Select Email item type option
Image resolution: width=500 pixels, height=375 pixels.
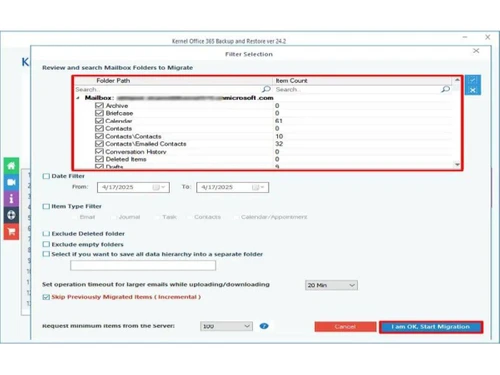pyautogui.click(x=84, y=217)
